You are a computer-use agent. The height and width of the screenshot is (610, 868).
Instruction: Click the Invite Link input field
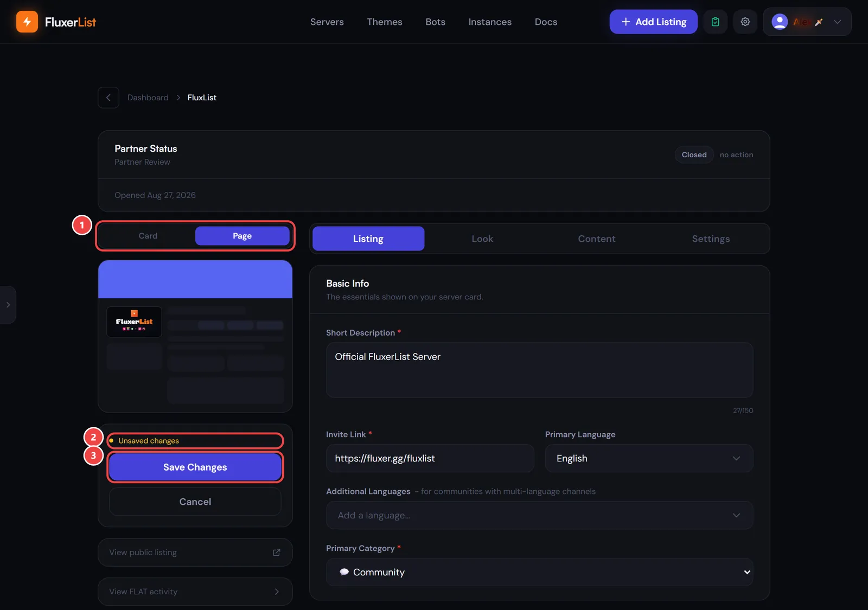(430, 458)
